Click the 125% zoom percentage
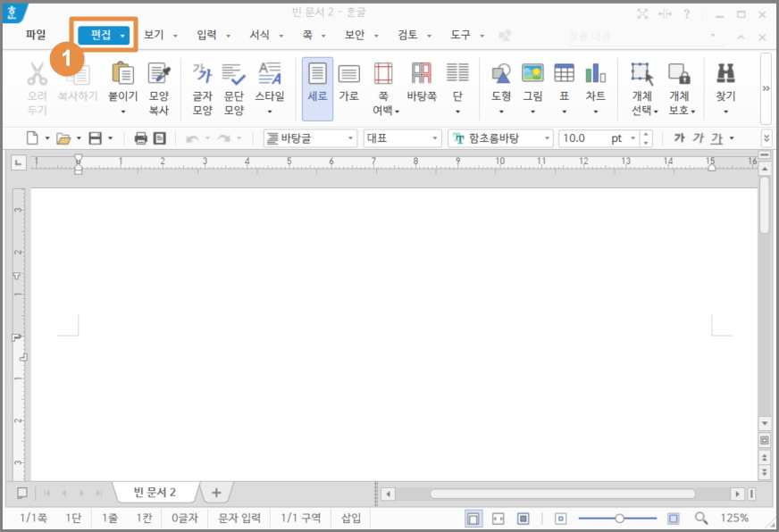The width and height of the screenshot is (779, 532). click(x=734, y=518)
